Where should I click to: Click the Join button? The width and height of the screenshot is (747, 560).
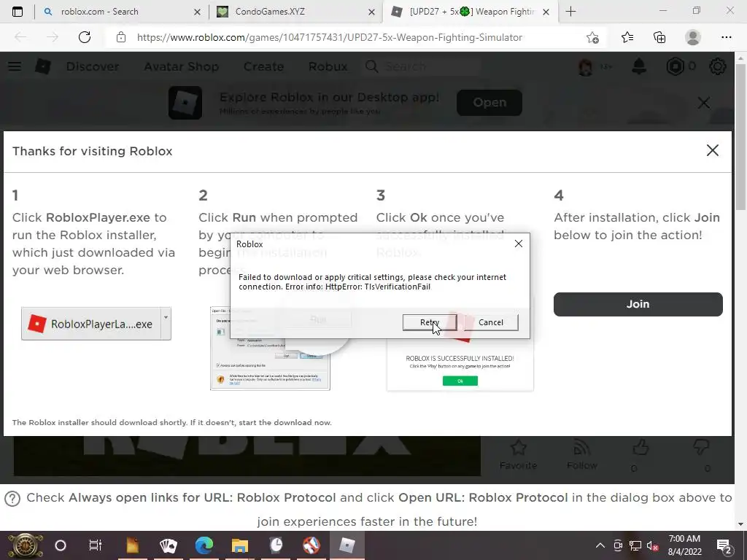point(638,304)
